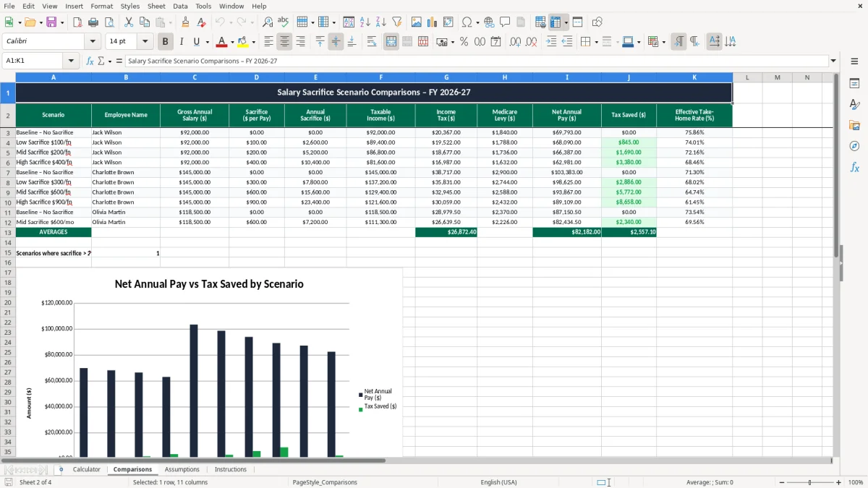Toggle Merge and Center Cells
Screen dimensions: 868x488
[391, 42]
